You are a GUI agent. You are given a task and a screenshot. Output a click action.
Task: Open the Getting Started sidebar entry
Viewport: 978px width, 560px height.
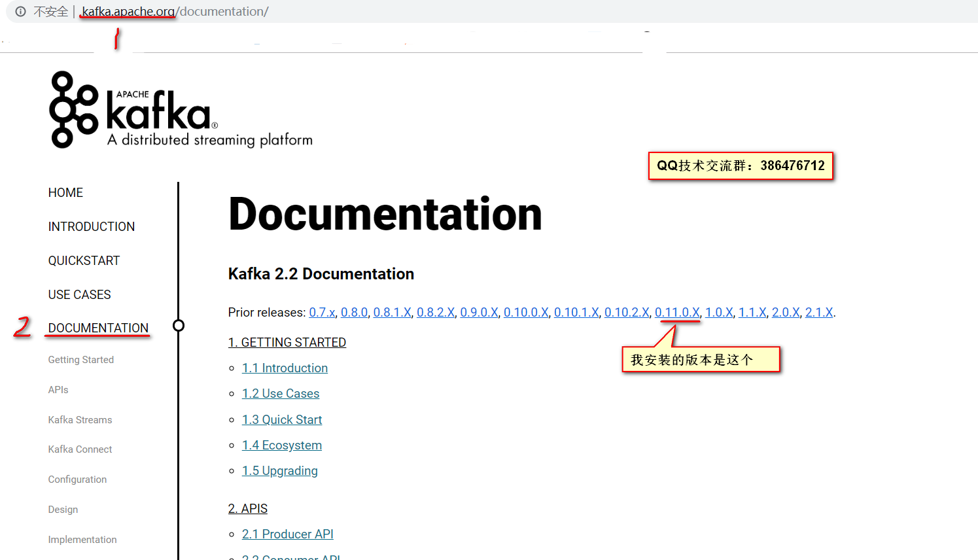[x=80, y=359]
